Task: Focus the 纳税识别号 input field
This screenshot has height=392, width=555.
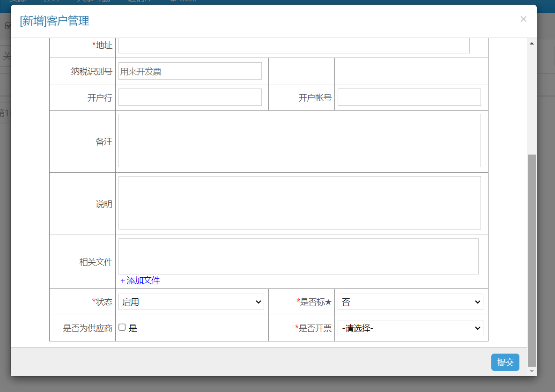Action: 190,71
